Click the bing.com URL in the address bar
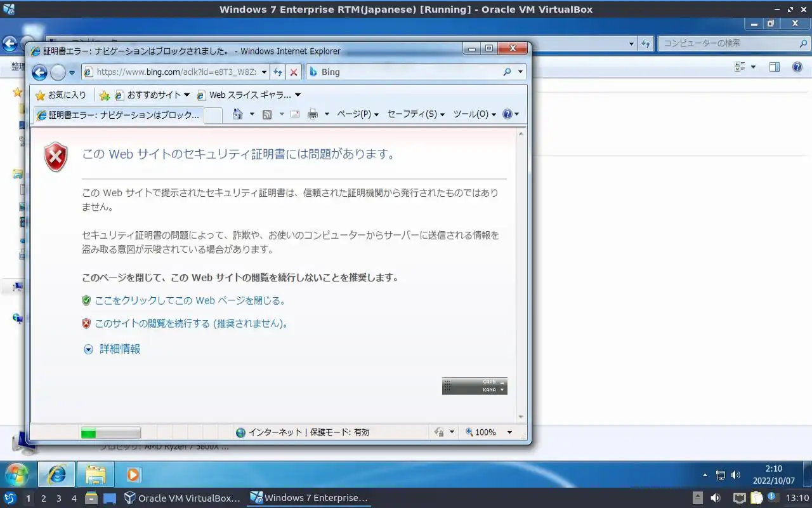This screenshot has height=508, width=812. [176, 72]
